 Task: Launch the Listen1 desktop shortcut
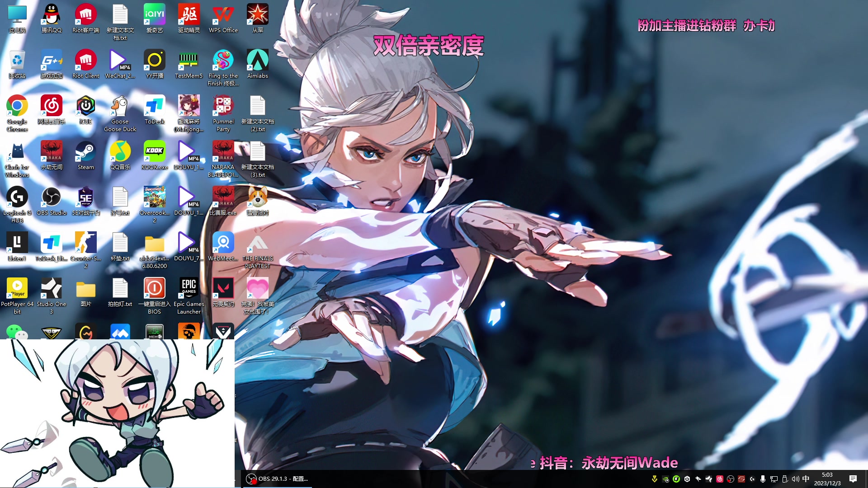coord(17,247)
